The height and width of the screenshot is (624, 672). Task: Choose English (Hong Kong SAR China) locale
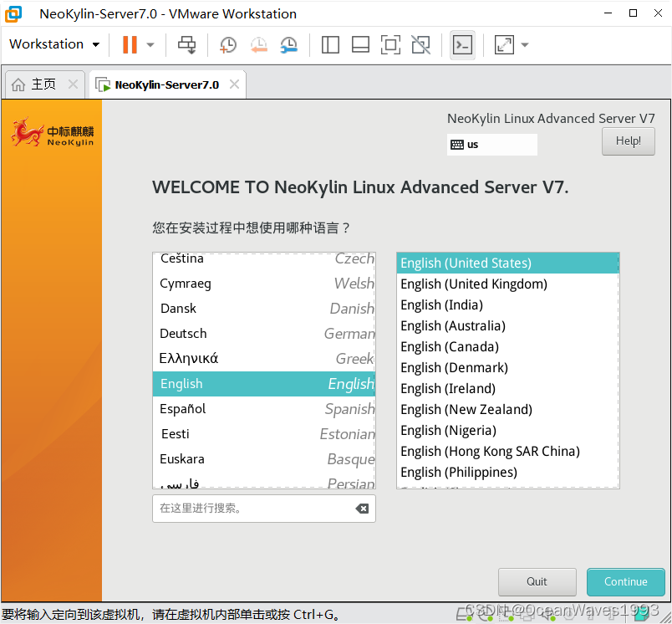(x=508, y=451)
